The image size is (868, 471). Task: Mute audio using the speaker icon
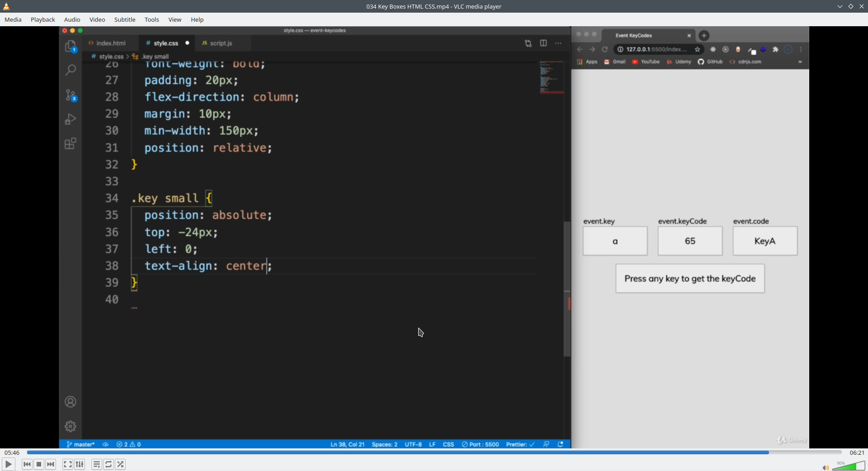[x=826, y=467]
